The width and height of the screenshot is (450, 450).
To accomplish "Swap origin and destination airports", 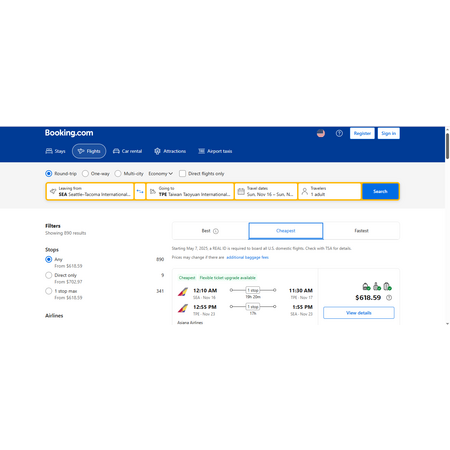I will [140, 191].
